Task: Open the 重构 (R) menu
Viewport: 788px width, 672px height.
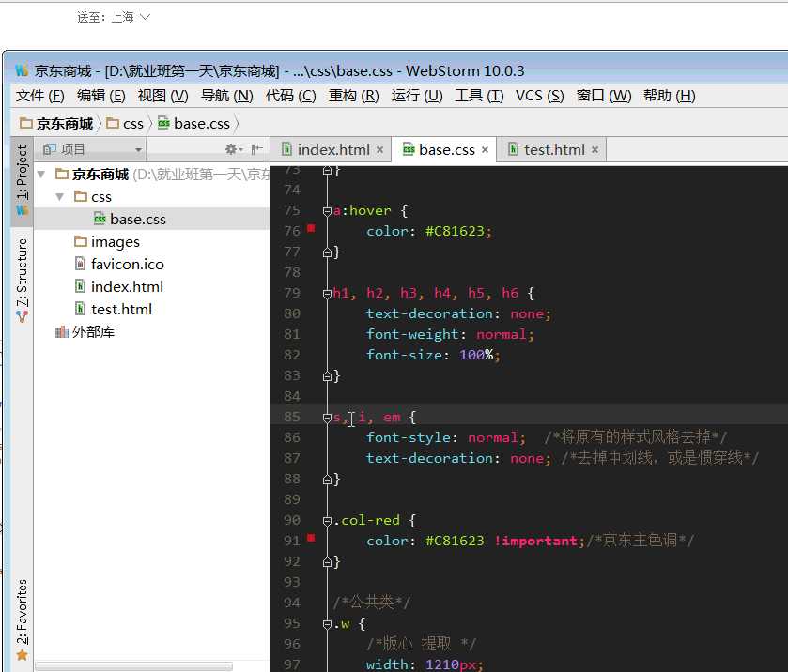Action: 353,96
